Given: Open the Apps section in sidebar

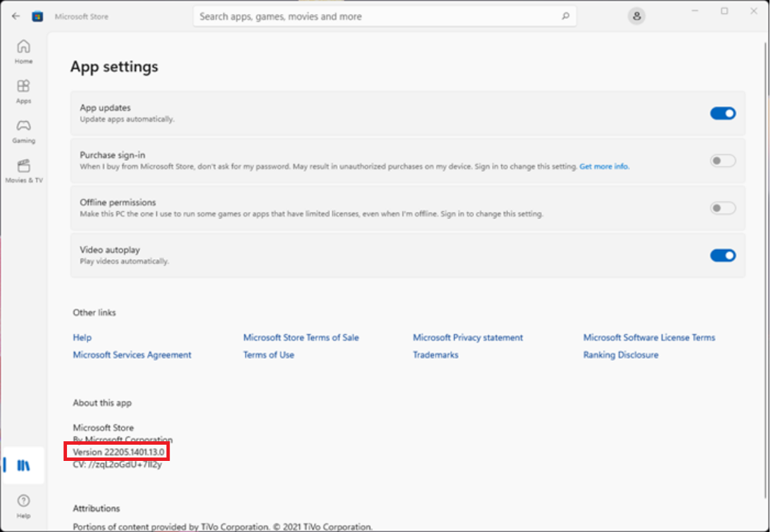Looking at the screenshot, I should coord(23,91).
